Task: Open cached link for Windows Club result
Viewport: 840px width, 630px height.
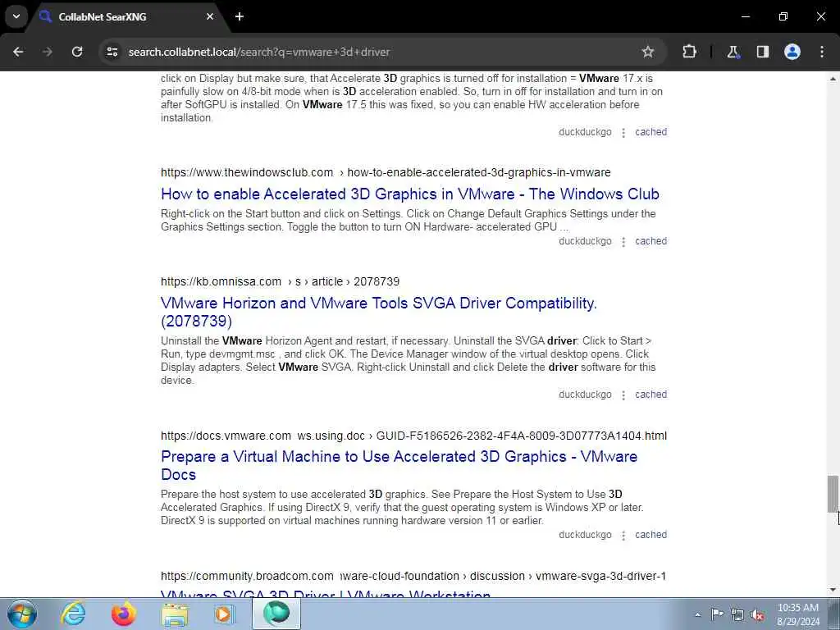Action: tap(651, 242)
